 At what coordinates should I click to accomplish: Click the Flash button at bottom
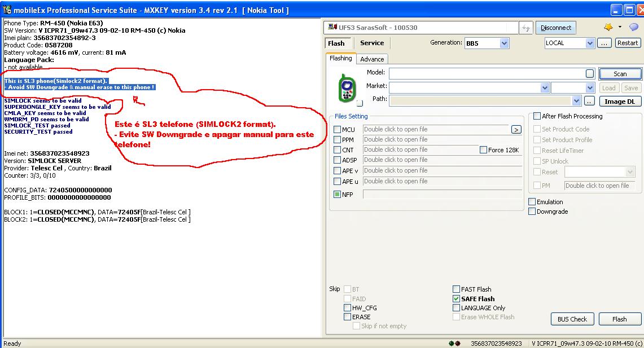click(x=620, y=319)
